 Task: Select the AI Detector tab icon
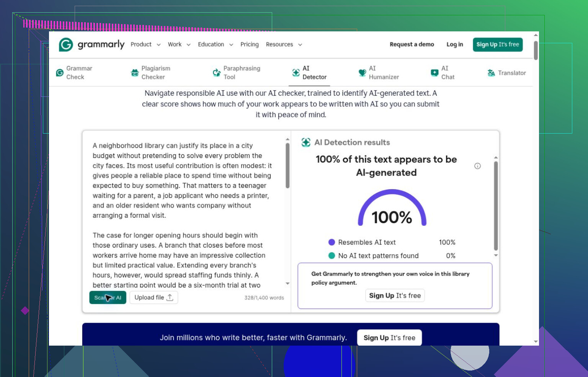296,73
